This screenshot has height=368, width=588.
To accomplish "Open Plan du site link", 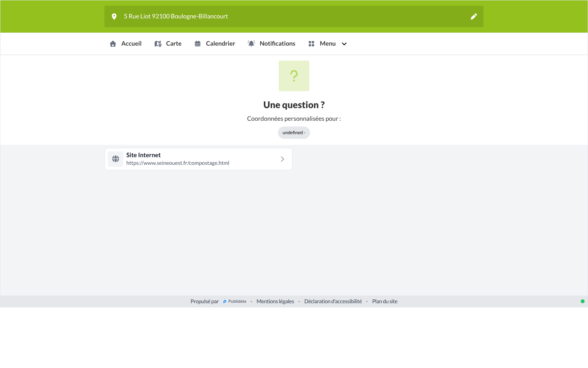I will point(385,301).
